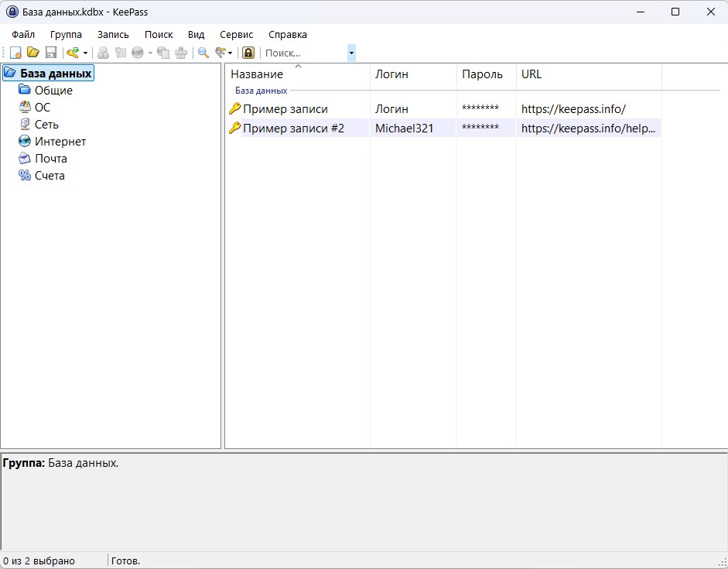The image size is (728, 569).
Task: Open the Поиск menu
Action: tap(159, 34)
